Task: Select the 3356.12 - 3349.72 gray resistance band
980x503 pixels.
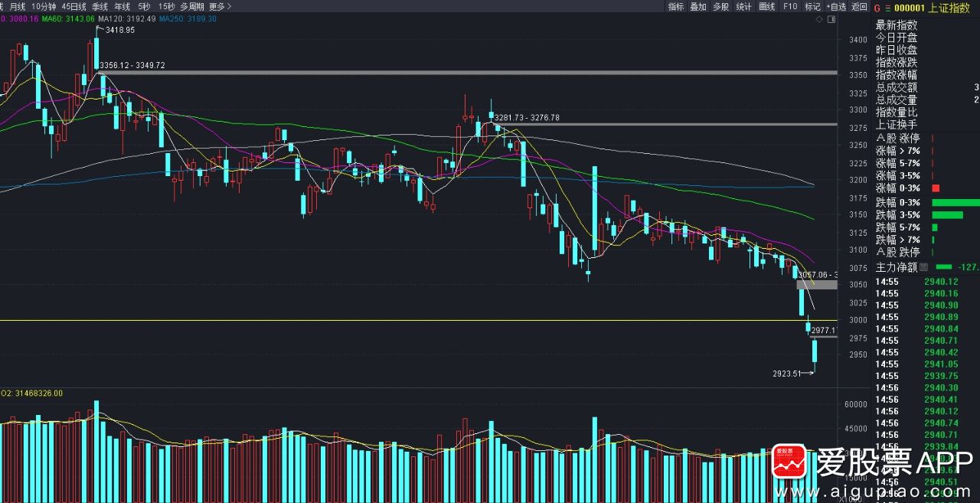Action: point(459,73)
